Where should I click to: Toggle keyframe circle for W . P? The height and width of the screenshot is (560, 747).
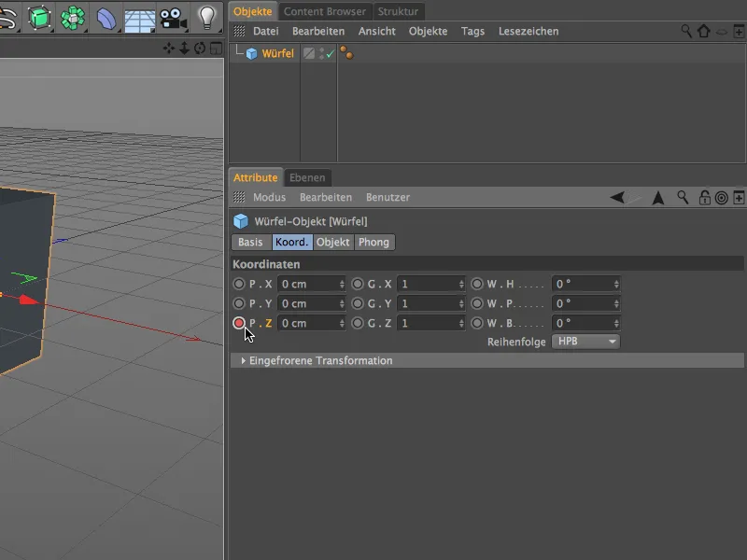[477, 304]
